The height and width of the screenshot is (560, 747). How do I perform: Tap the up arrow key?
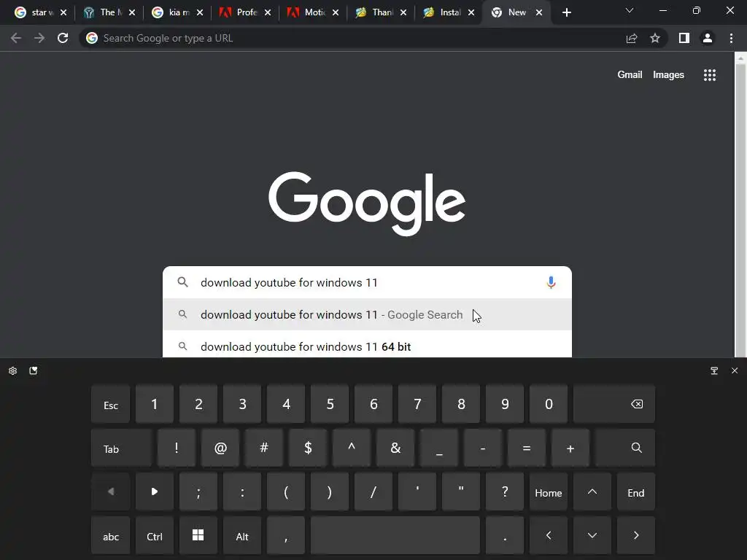(x=592, y=492)
